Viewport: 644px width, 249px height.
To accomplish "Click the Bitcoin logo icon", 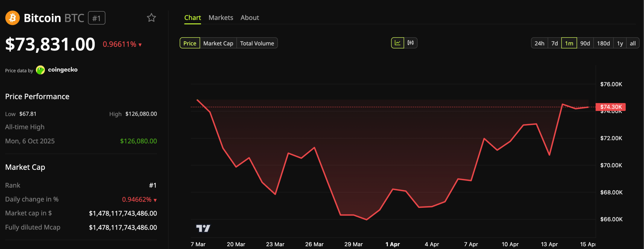I will 12,18.
